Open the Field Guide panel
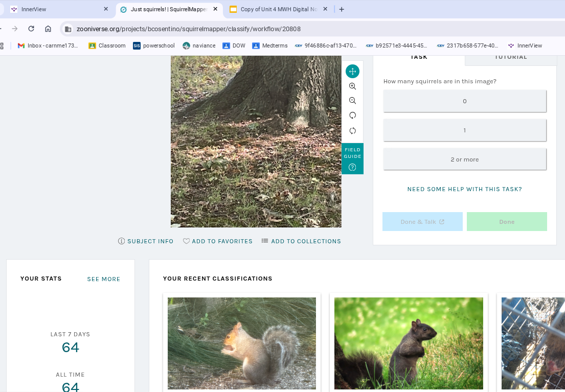 (x=352, y=158)
